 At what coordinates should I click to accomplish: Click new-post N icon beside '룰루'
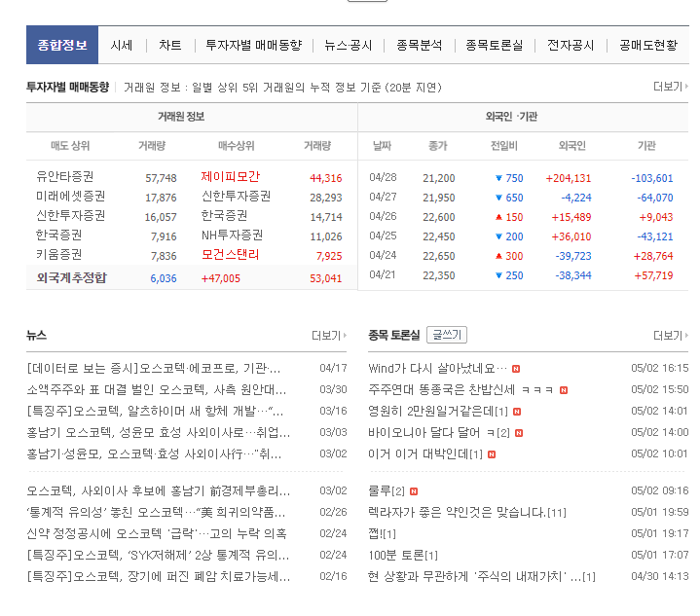tap(414, 491)
